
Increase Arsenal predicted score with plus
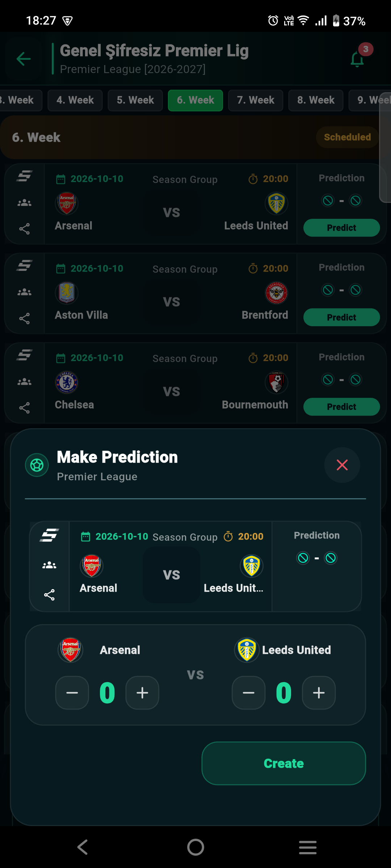pyautogui.click(x=142, y=693)
